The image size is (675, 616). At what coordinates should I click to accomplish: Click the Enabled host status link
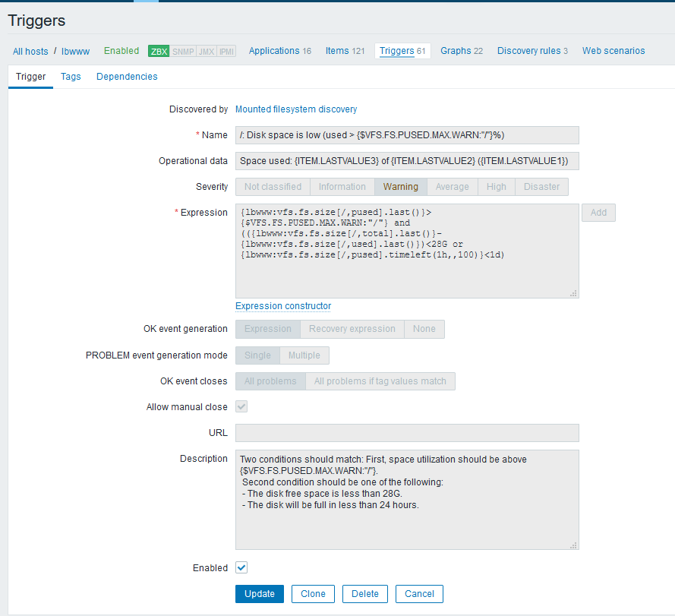pos(121,51)
